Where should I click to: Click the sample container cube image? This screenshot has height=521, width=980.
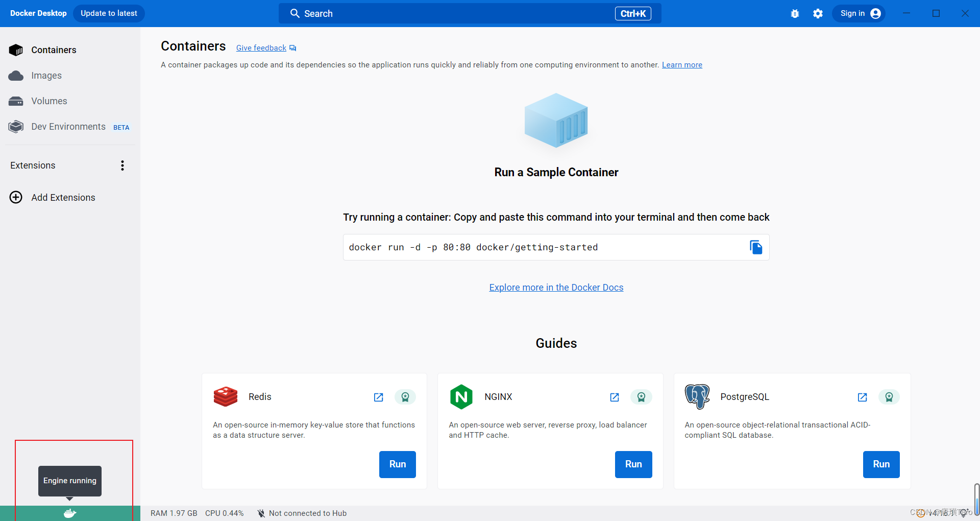(556, 121)
